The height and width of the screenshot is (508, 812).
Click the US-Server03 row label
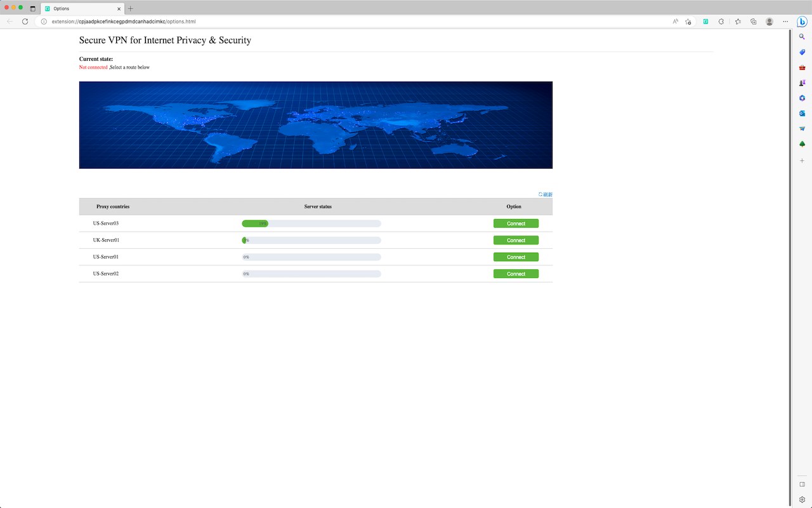click(x=106, y=224)
